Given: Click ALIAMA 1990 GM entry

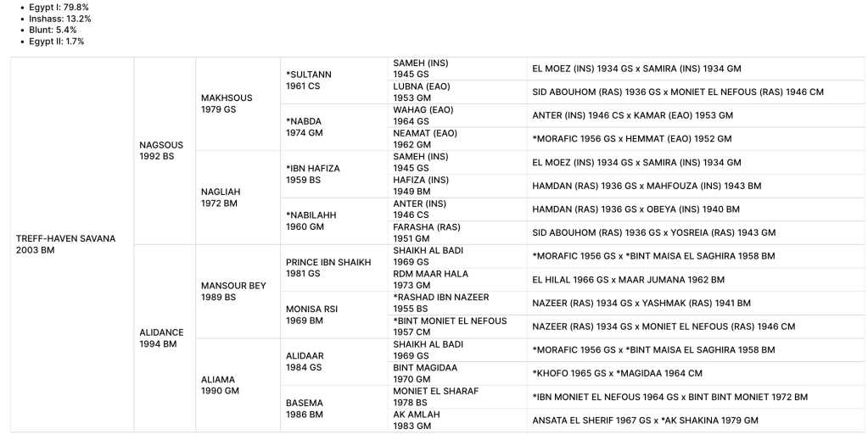Looking at the screenshot, I should 218,385.
